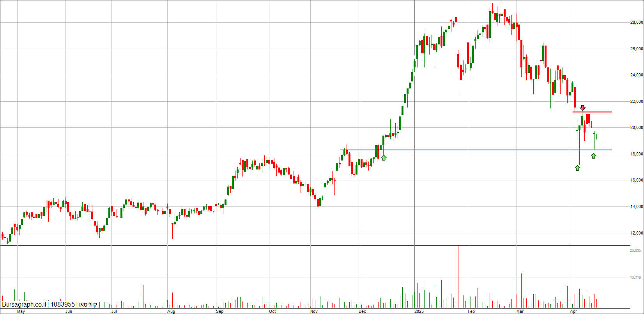Image resolution: width=644 pixels, height=314 pixels.
Task: Click the Jul date axis label
Action: pyautogui.click(x=114, y=311)
